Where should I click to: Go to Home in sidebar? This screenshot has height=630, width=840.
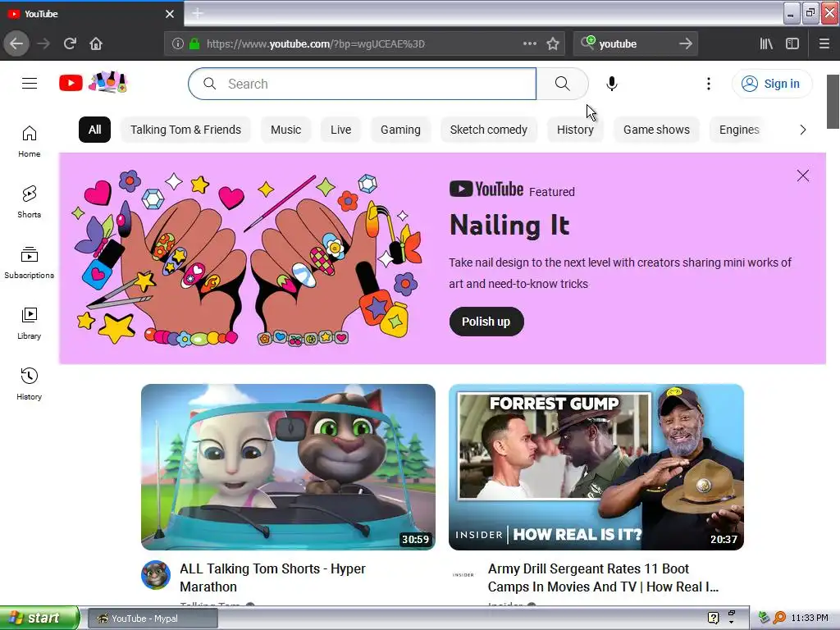point(30,142)
